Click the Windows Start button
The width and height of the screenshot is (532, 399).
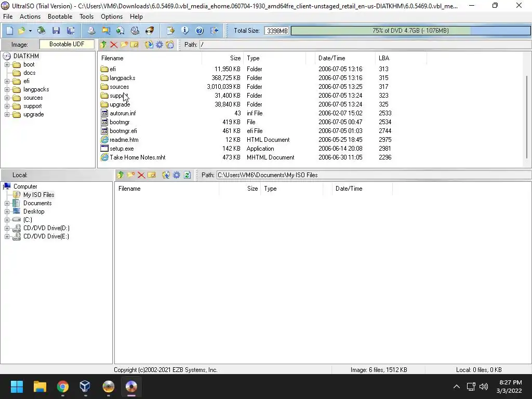click(x=17, y=387)
